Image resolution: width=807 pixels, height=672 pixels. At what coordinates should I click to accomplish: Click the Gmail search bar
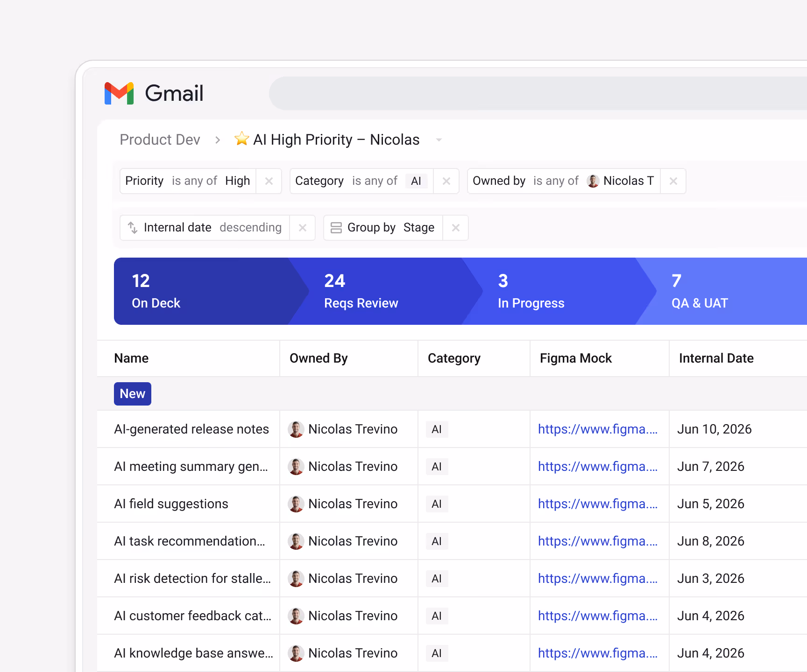coord(538,93)
